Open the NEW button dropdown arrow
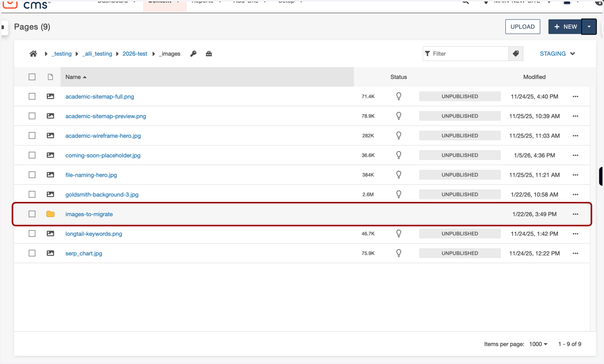Screen dimensions: 604x364 [x=589, y=27]
